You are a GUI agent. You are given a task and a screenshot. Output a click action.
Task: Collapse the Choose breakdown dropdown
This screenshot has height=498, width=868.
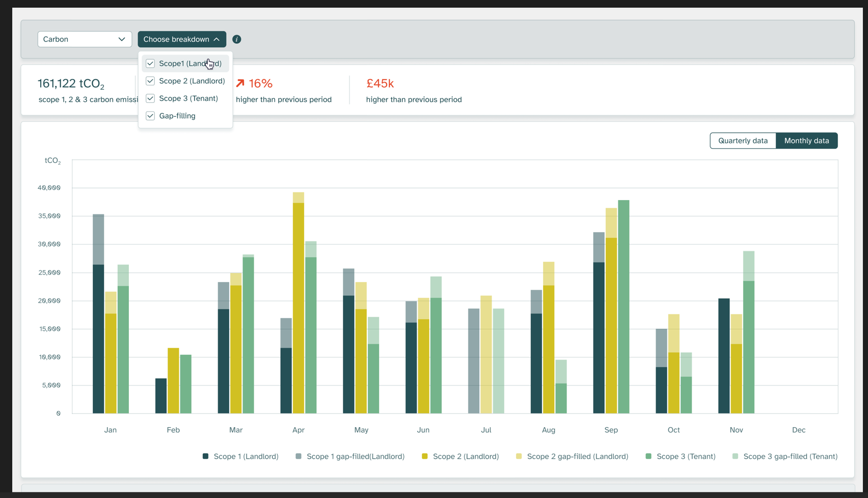point(181,39)
